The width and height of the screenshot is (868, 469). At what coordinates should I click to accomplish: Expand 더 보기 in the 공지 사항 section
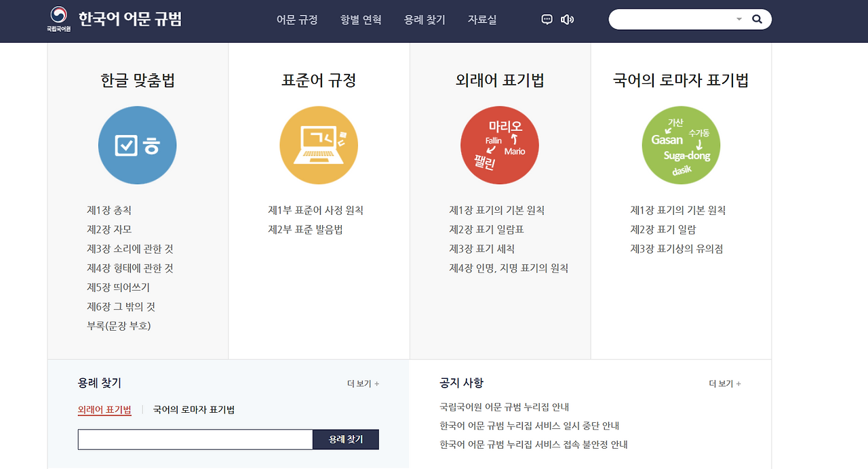tap(724, 383)
